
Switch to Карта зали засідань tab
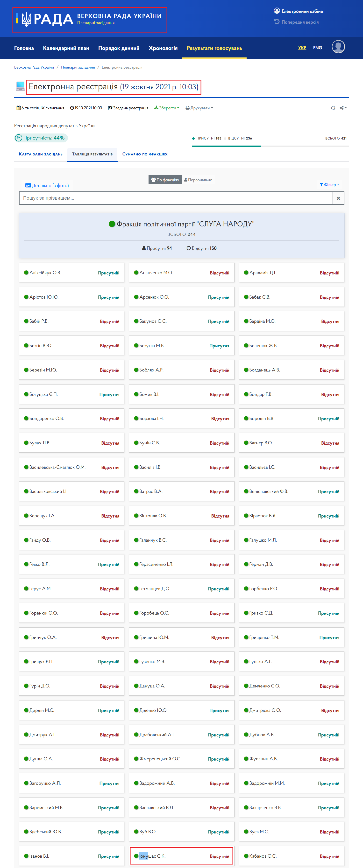click(41, 154)
